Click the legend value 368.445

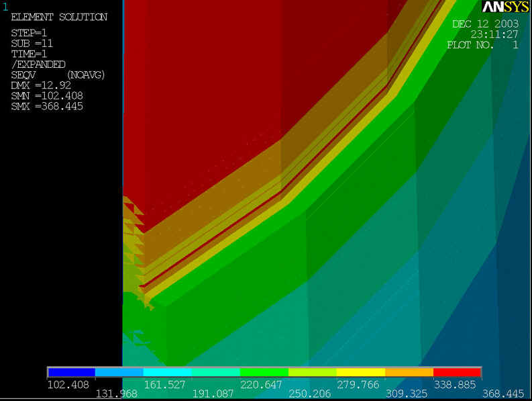pyautogui.click(x=503, y=394)
